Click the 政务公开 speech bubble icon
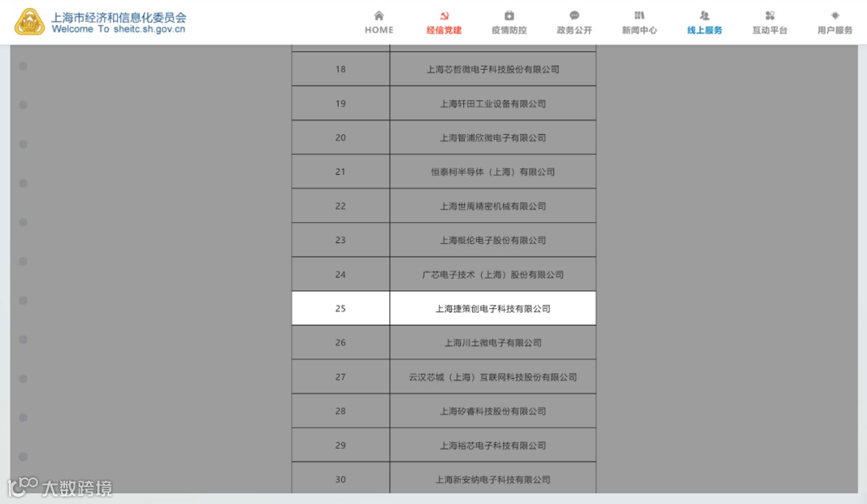The image size is (867, 504). coord(574,15)
